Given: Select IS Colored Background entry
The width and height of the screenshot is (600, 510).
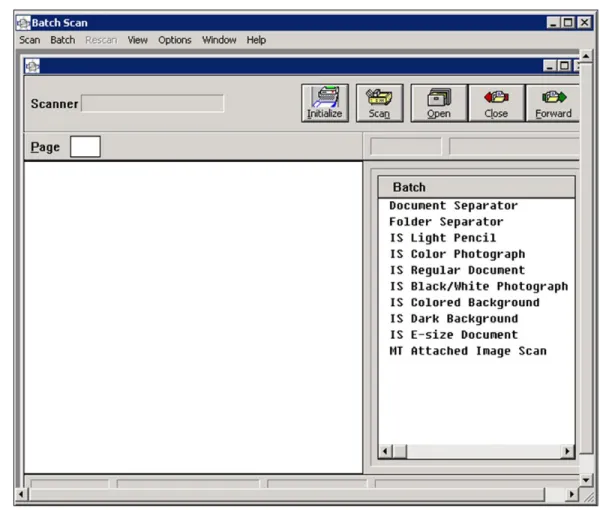Looking at the screenshot, I should coord(465,302).
